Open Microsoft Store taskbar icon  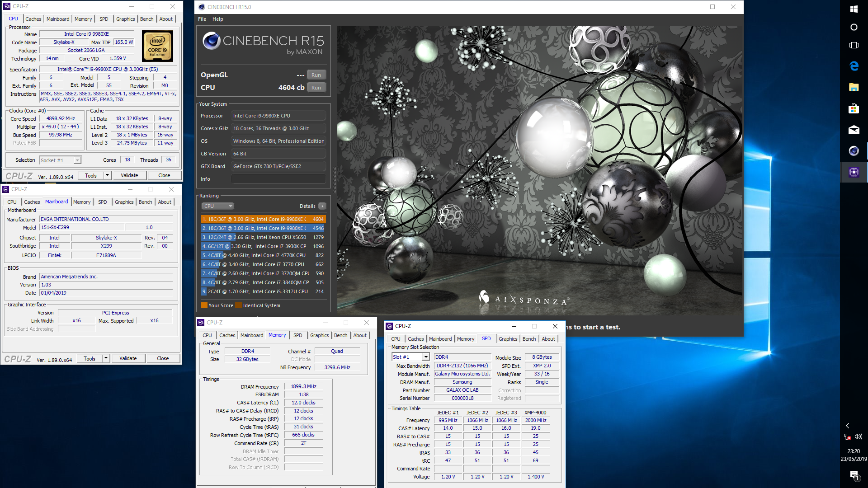pos(854,108)
